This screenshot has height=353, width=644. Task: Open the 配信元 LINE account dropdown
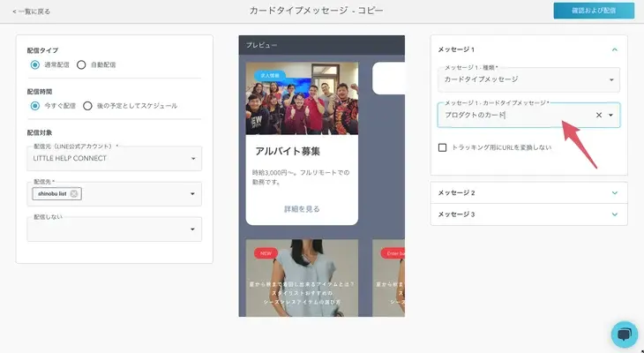(192, 160)
